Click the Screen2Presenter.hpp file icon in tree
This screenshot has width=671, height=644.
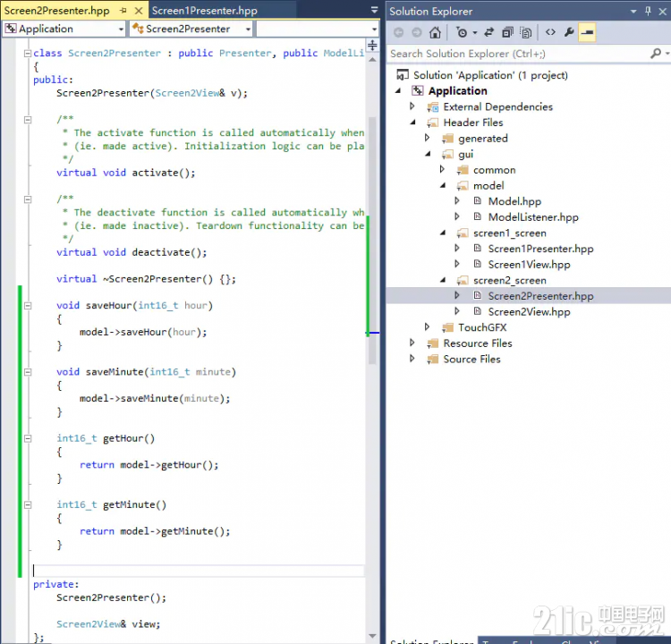478,295
